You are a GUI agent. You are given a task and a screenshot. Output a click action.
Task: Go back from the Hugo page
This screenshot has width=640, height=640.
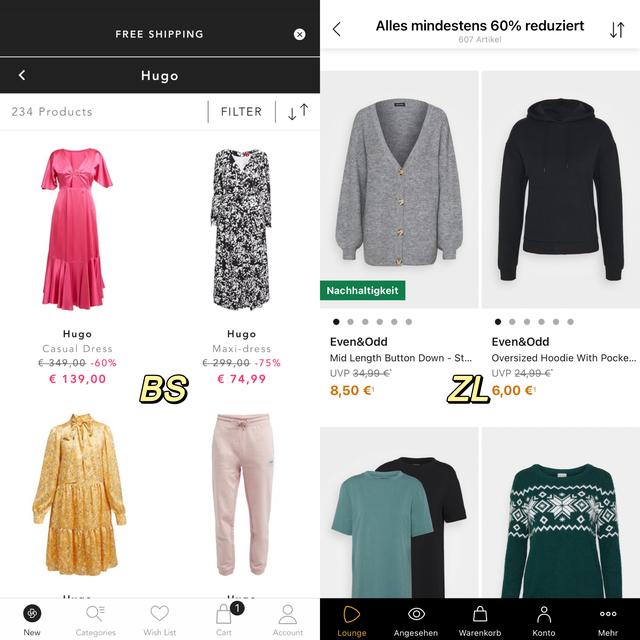pos(22,75)
